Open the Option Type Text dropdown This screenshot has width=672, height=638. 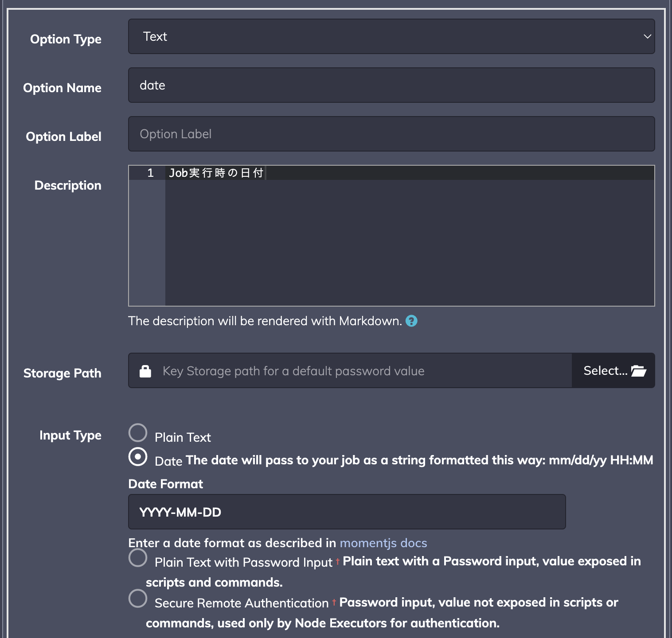tap(391, 36)
